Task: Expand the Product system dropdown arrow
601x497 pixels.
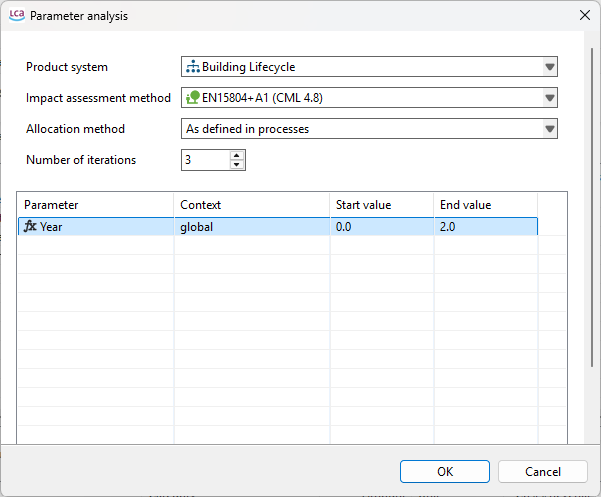Action: click(549, 67)
